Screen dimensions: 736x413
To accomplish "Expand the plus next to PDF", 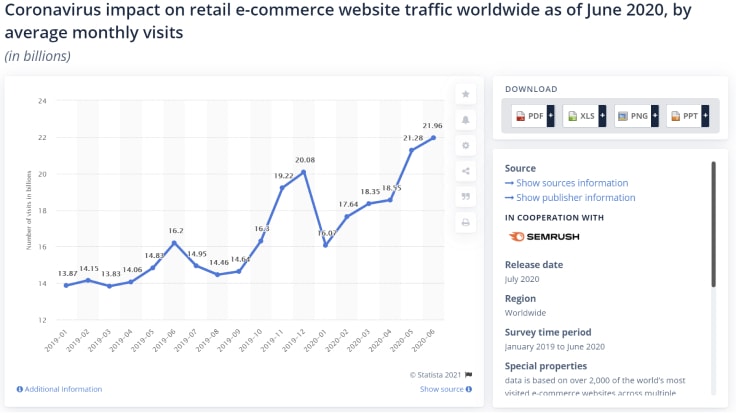I will (x=551, y=116).
